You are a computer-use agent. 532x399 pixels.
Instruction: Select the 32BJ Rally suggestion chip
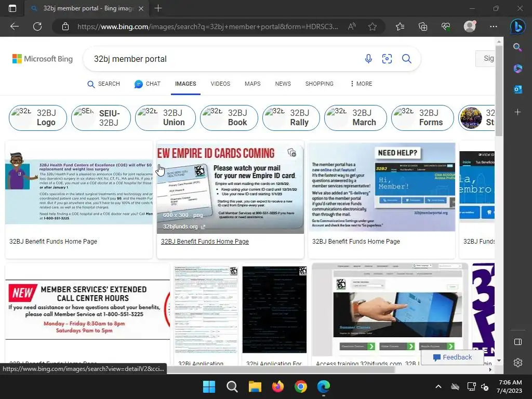[x=291, y=118]
